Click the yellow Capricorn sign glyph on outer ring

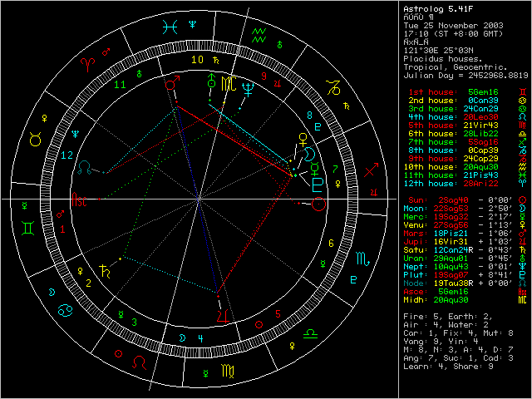(x=333, y=87)
